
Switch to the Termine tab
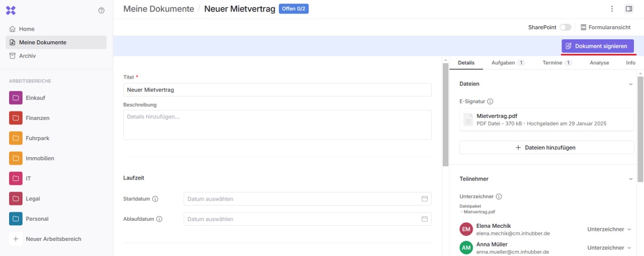(557, 63)
